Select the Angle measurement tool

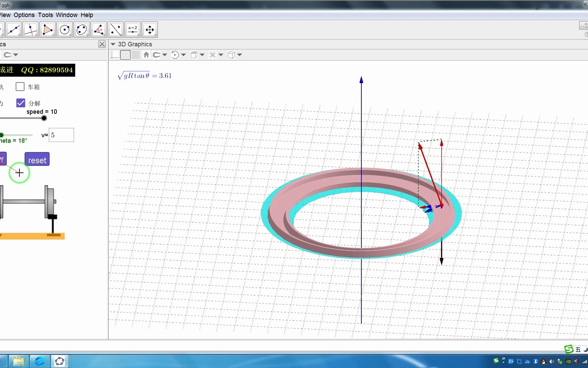pos(99,29)
